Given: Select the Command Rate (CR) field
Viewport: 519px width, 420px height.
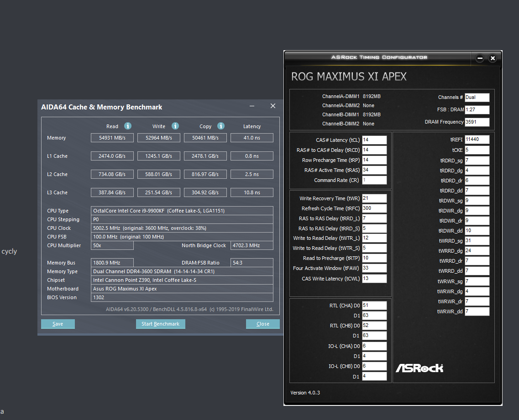Looking at the screenshot, I should (x=374, y=180).
